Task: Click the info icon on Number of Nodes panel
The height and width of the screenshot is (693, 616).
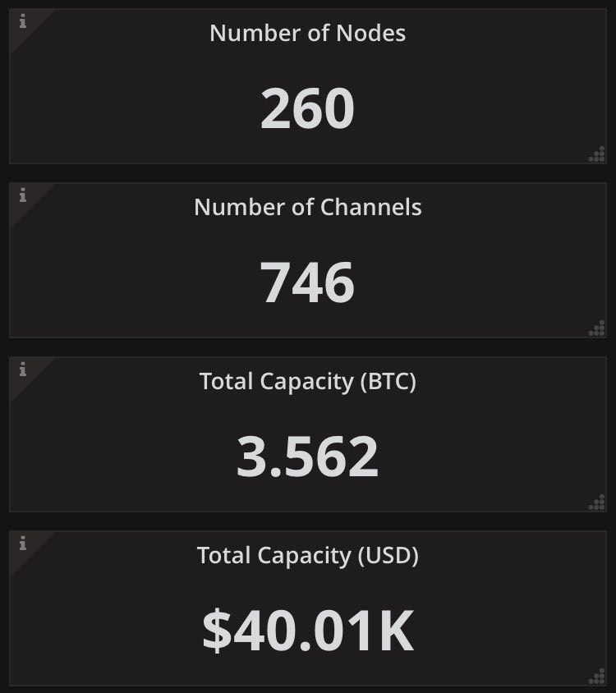Action: pyautogui.click(x=22, y=22)
